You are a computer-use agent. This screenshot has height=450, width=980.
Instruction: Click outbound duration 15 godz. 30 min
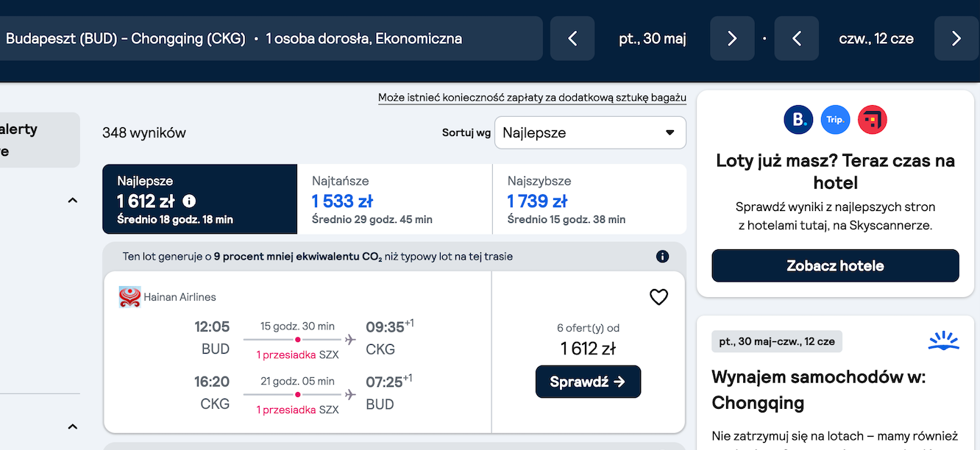point(297,326)
